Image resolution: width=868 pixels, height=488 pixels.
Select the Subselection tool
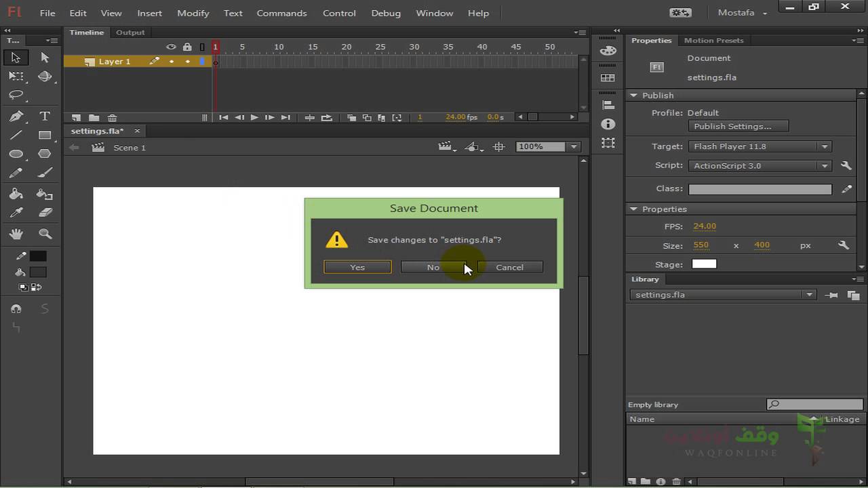[45, 58]
